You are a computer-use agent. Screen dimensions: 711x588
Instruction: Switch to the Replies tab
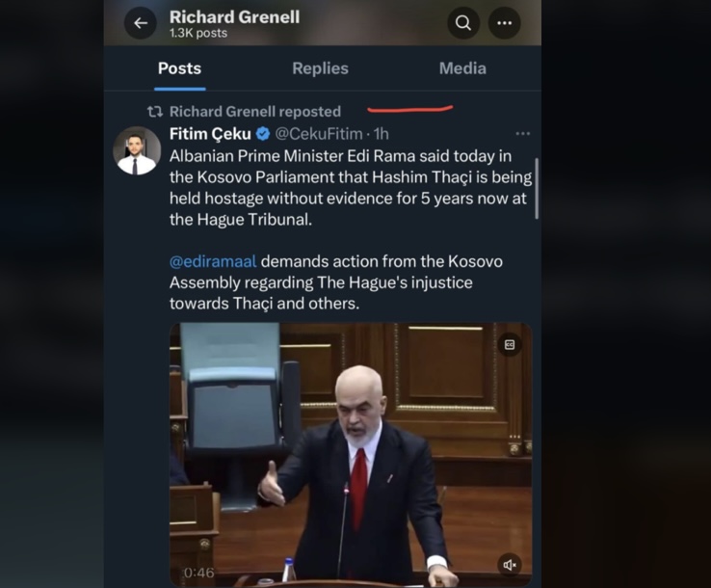pos(320,68)
